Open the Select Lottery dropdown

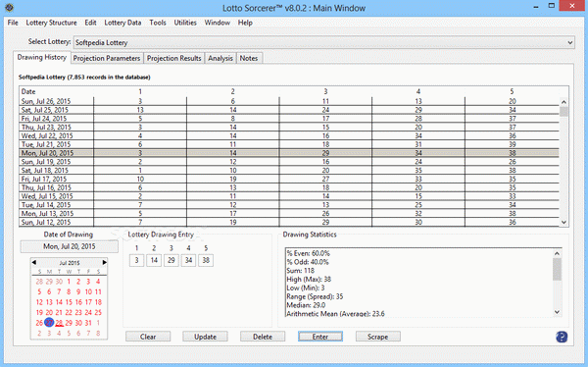(324, 42)
